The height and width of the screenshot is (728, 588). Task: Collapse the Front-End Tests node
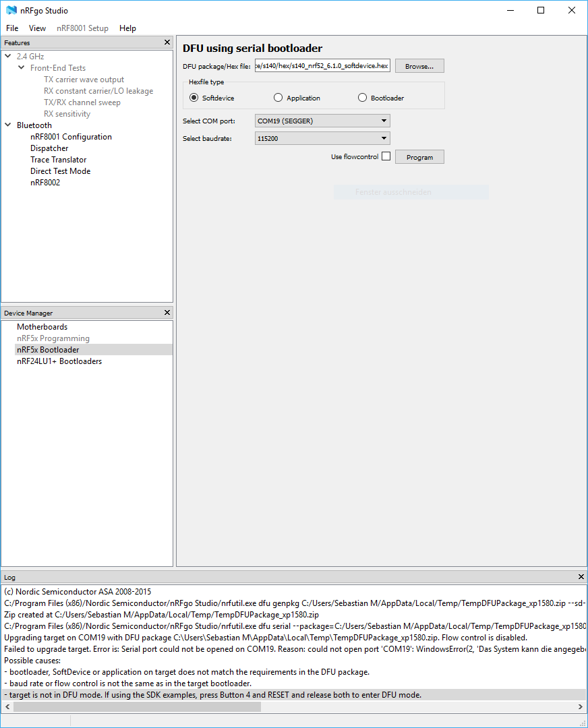click(22, 67)
